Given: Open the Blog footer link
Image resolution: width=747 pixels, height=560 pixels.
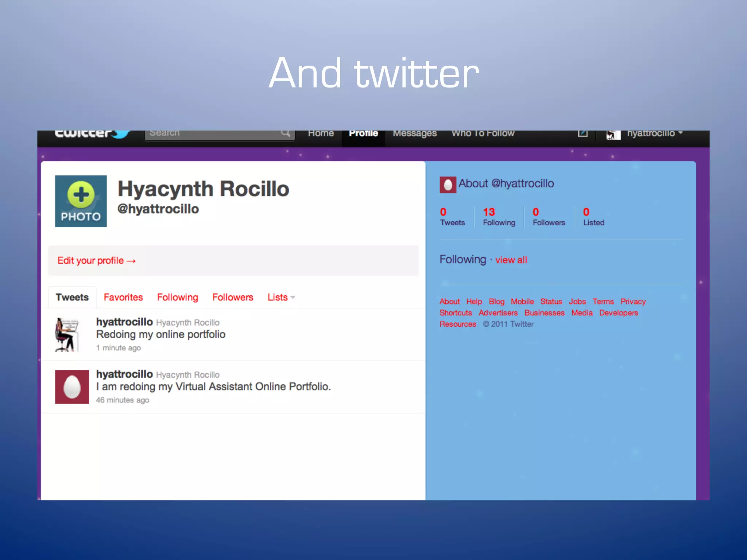Looking at the screenshot, I should 496,302.
